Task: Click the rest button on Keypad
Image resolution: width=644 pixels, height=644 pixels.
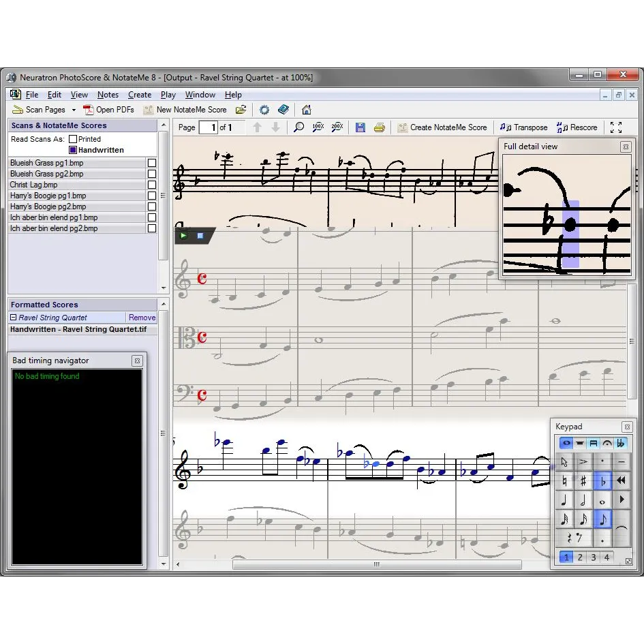Action: pyautogui.click(x=574, y=538)
